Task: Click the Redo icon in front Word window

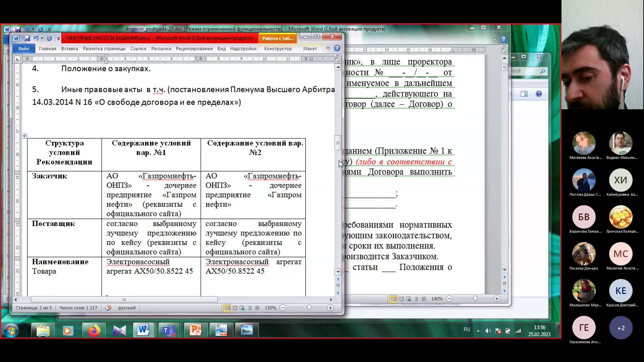Action: (x=49, y=38)
